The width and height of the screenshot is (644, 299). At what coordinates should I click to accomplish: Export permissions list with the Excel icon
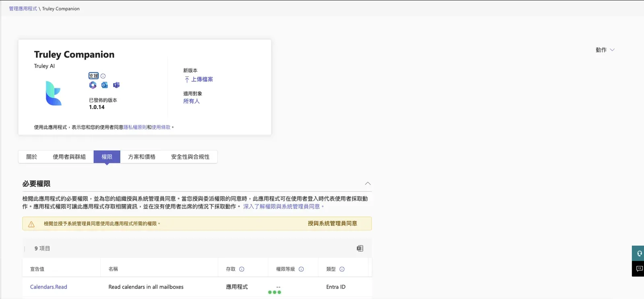pos(360,249)
